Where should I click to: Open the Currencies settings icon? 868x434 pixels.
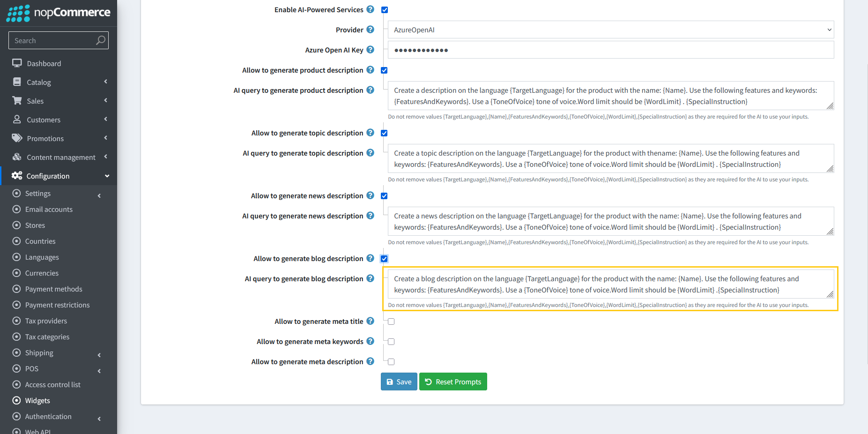17,273
